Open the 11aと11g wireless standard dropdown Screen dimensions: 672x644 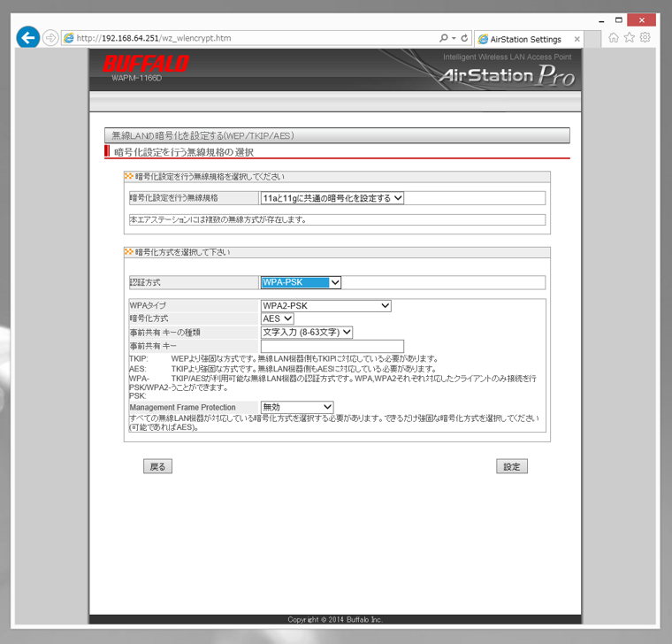(332, 198)
